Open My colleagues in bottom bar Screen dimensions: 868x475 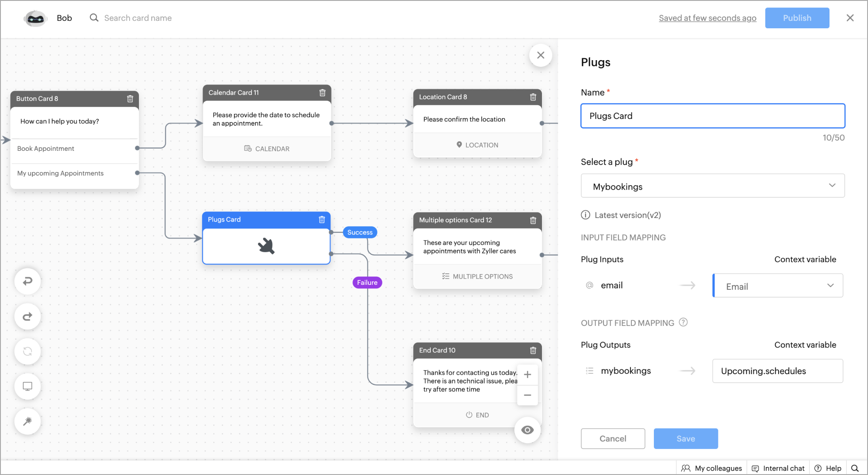[711, 468]
